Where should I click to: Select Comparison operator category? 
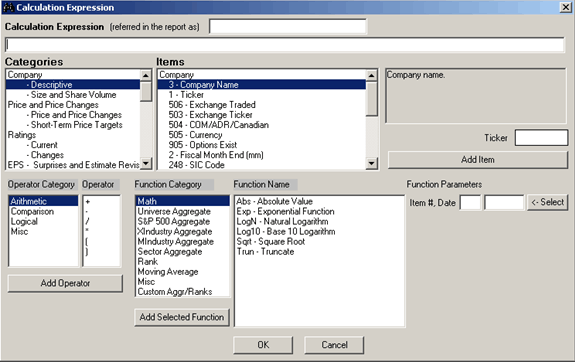[32, 212]
